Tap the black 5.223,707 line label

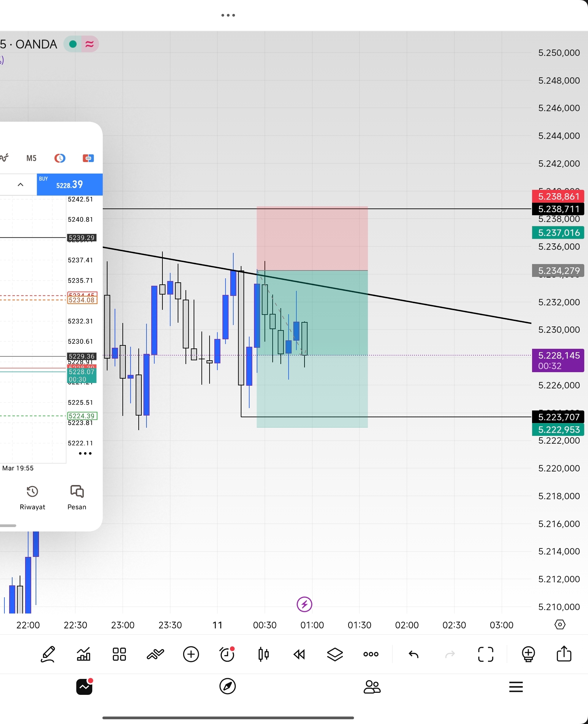click(x=558, y=417)
